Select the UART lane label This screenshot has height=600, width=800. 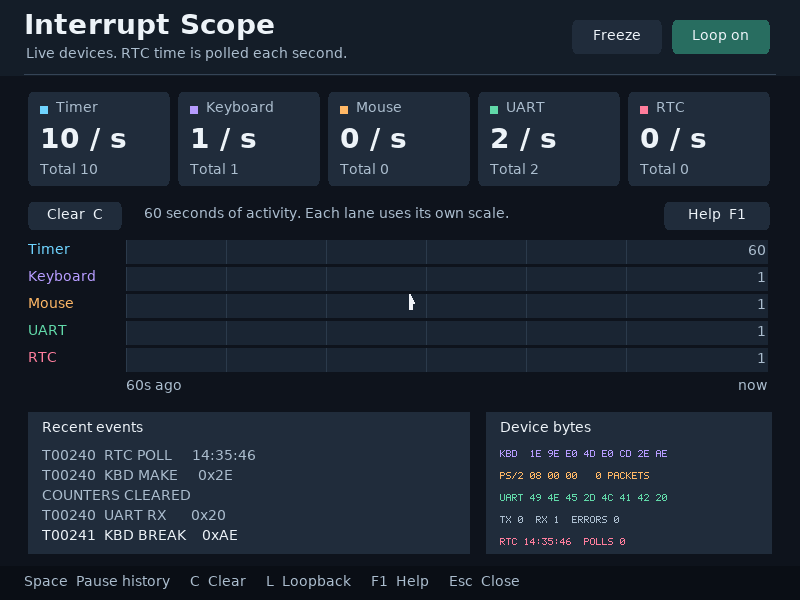(47, 331)
